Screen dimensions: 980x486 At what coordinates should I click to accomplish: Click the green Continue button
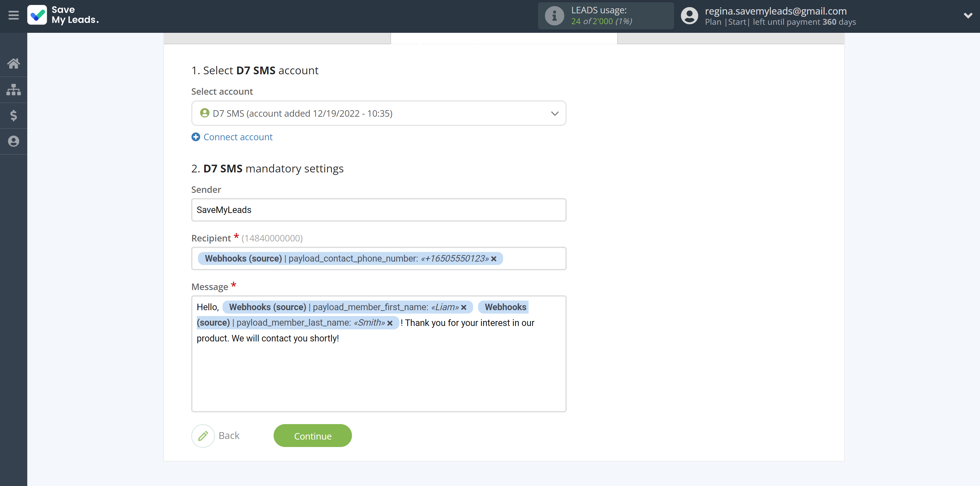(x=313, y=436)
